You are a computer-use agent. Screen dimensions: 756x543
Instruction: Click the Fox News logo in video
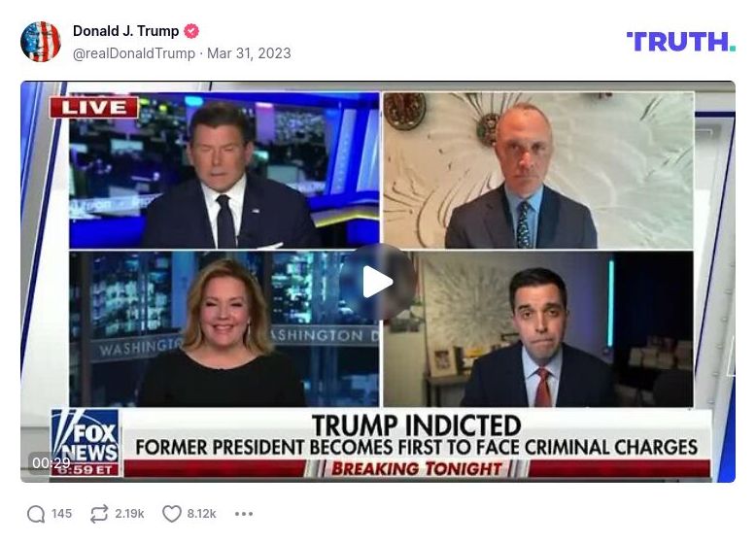click(86, 442)
